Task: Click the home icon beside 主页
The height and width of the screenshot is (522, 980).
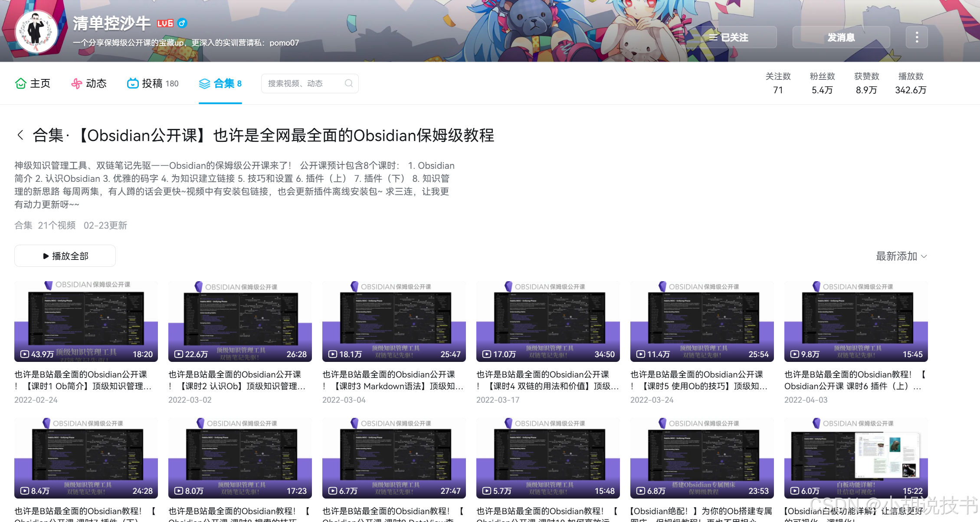Action: pos(20,83)
